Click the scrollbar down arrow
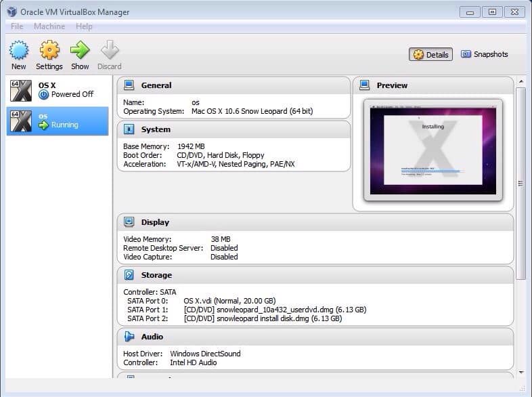This screenshot has height=397, width=532. [521, 373]
